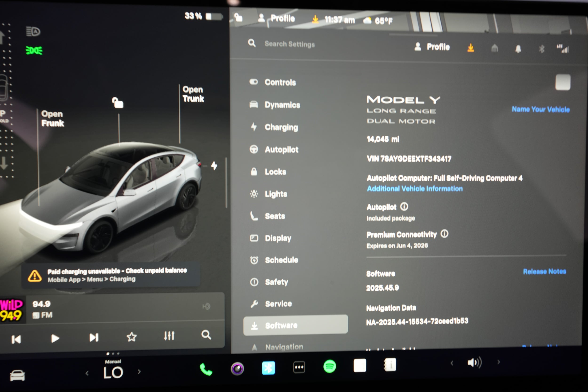
Task: Tap the software update download arrow icon
Action: [471, 48]
